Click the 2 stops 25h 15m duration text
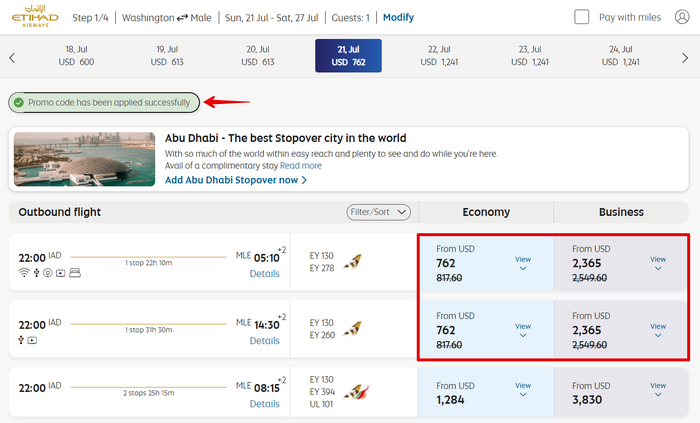The height and width of the screenshot is (423, 700). coord(149,393)
